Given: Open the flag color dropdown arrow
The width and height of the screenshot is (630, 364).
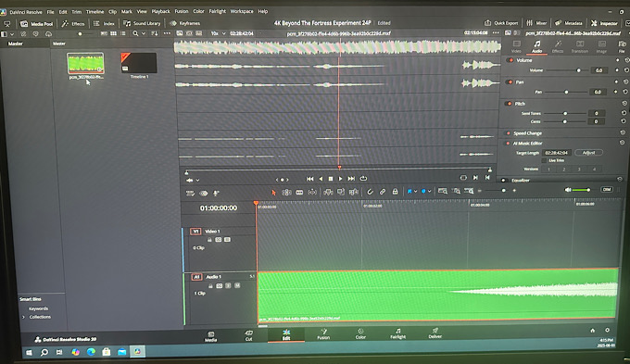Looking at the screenshot, I should point(416,192).
